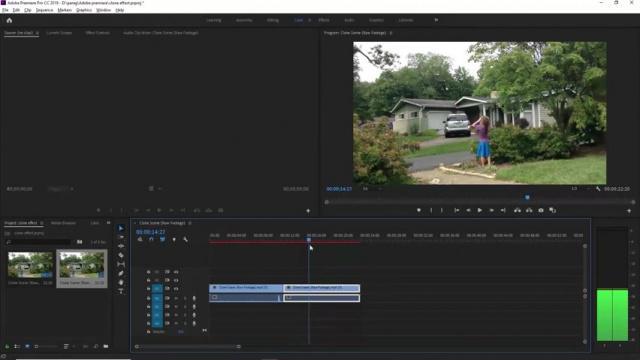Open Timeline display settings wrench

coord(186,240)
